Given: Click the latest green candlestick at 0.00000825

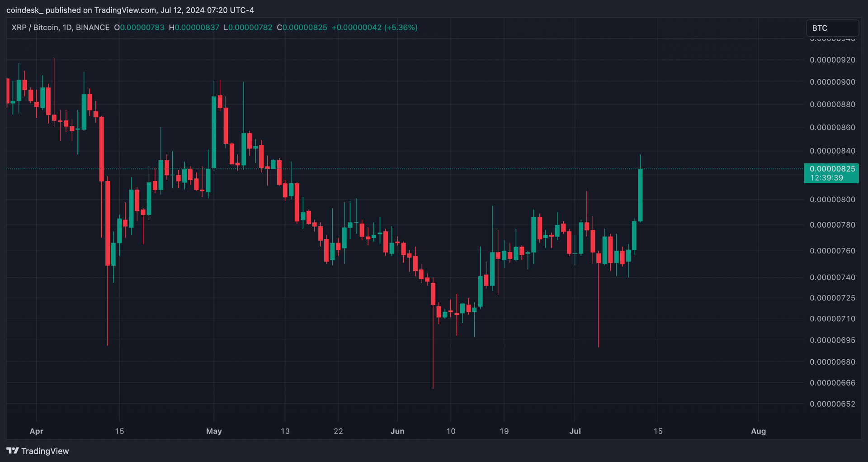Looking at the screenshot, I should (640, 195).
